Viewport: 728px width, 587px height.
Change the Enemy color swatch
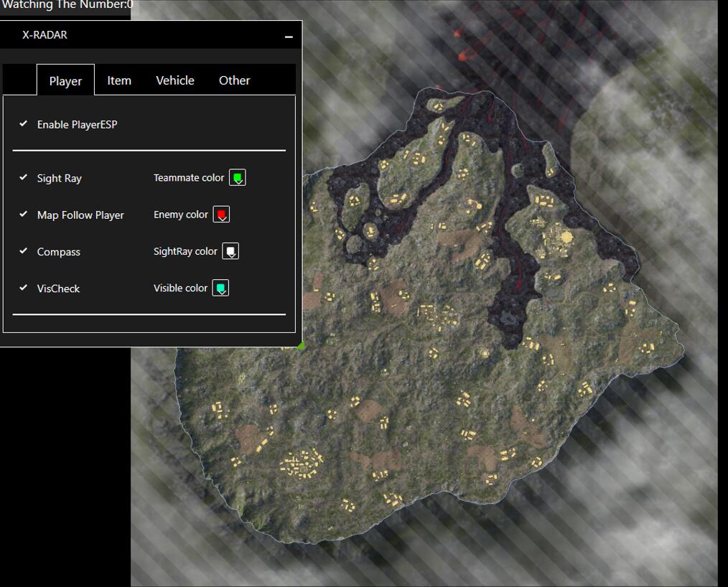(221, 215)
